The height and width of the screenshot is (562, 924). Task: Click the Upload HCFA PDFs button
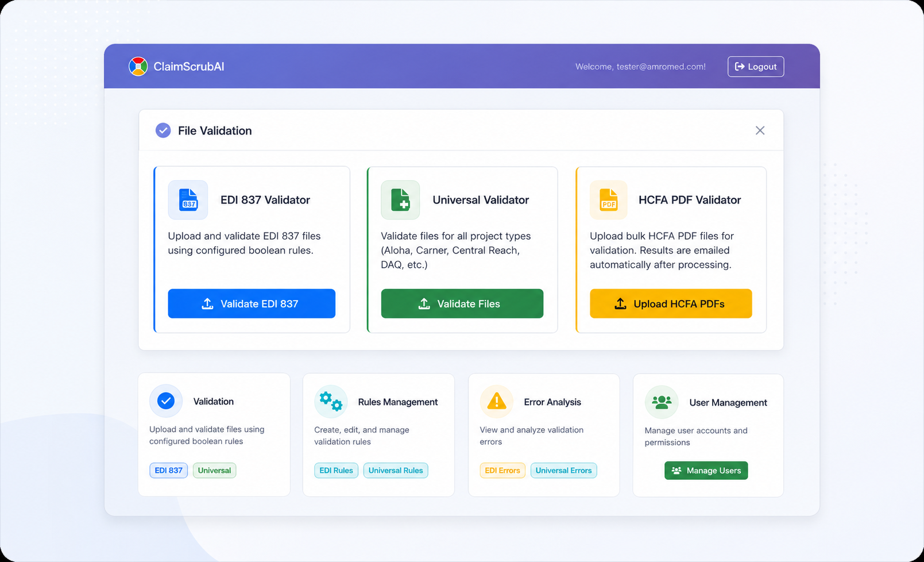(671, 303)
